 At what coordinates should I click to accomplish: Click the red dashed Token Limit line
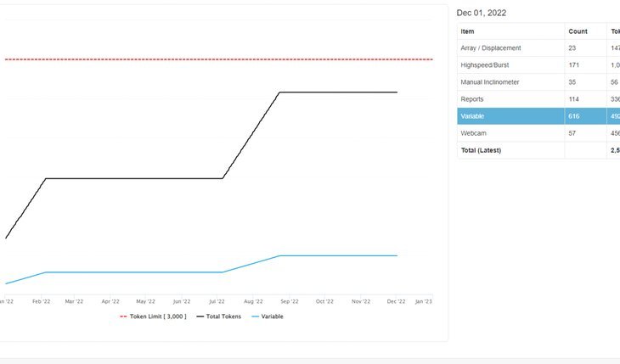click(x=218, y=59)
